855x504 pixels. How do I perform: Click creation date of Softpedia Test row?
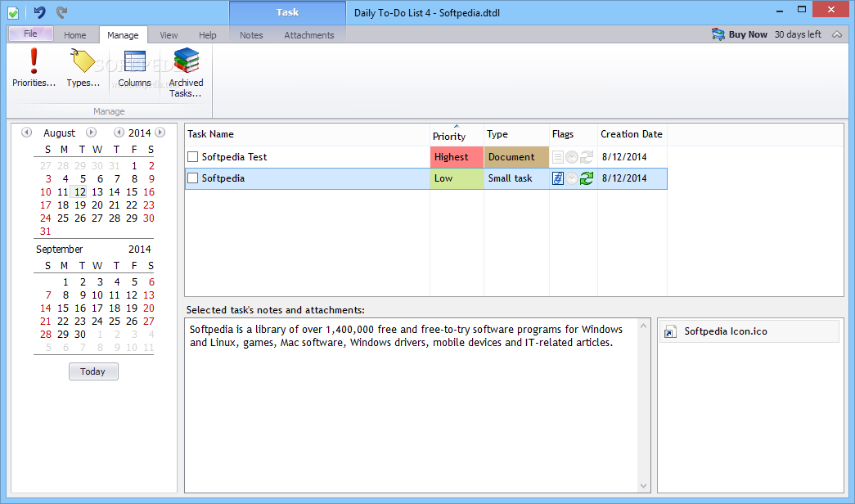click(x=624, y=157)
